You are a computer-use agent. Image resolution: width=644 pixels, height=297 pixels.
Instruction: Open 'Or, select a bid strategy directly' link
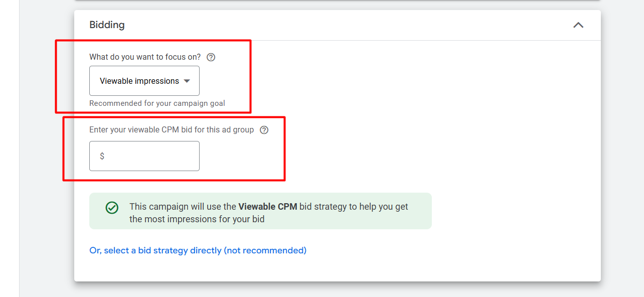point(198,250)
